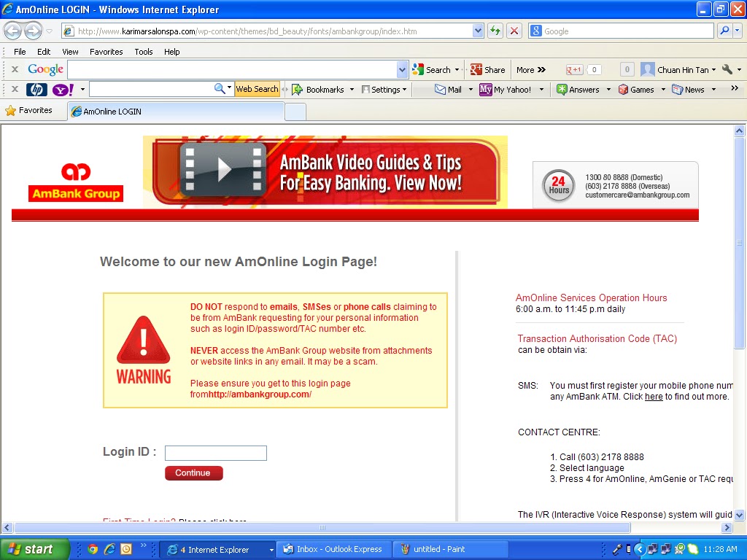Play the AmBank video guide banner
Screen dimensions: 747x560
click(223, 168)
